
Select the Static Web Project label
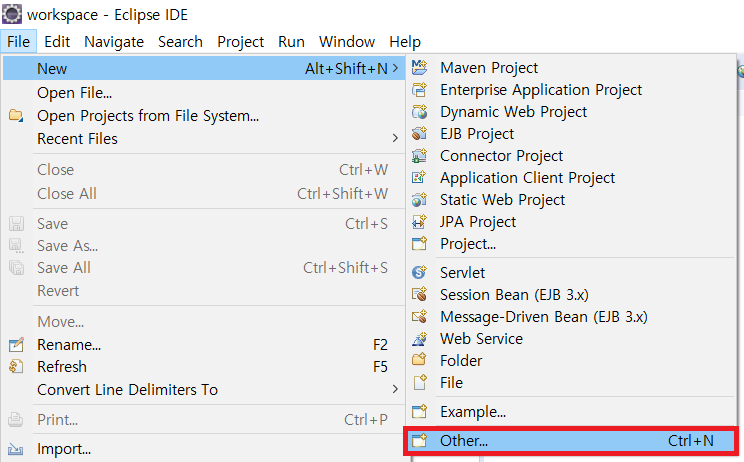coord(502,200)
